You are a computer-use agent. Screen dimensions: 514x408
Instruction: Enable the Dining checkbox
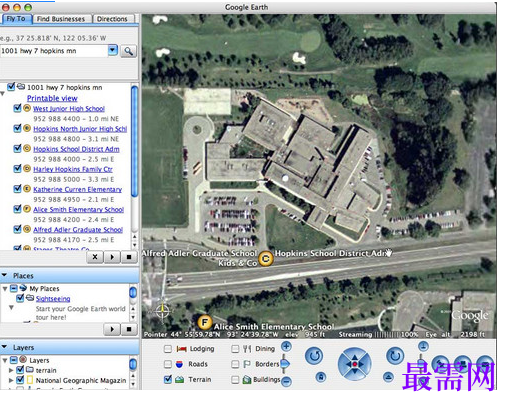click(235, 349)
